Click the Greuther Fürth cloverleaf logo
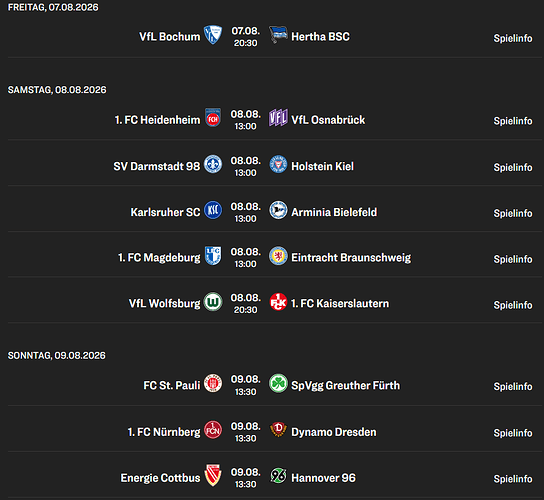544x500 pixels. click(278, 383)
